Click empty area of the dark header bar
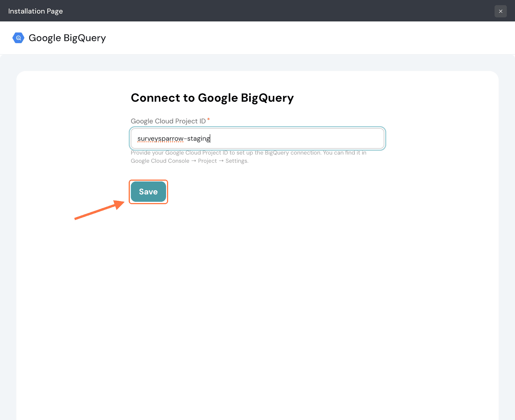 257,11
